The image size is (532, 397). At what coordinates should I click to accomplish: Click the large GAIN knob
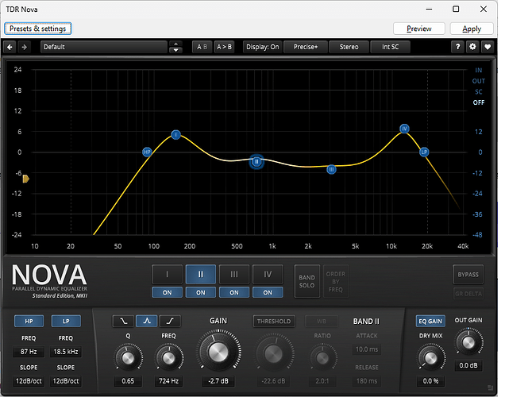[x=218, y=352]
